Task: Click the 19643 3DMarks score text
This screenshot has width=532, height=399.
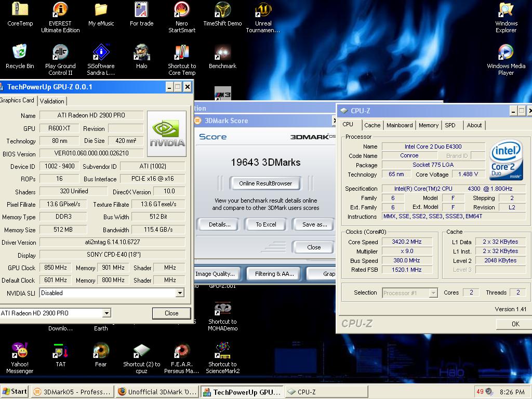Action: (265, 163)
